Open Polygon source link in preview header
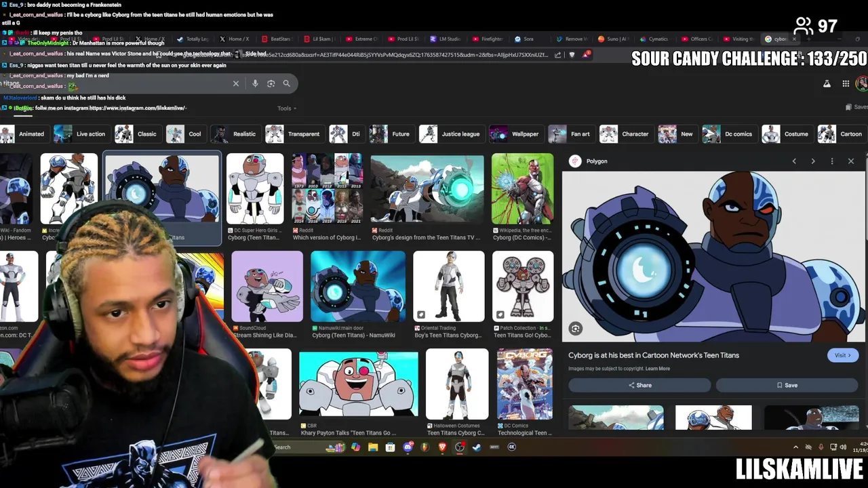The image size is (868, 488). tap(588, 161)
